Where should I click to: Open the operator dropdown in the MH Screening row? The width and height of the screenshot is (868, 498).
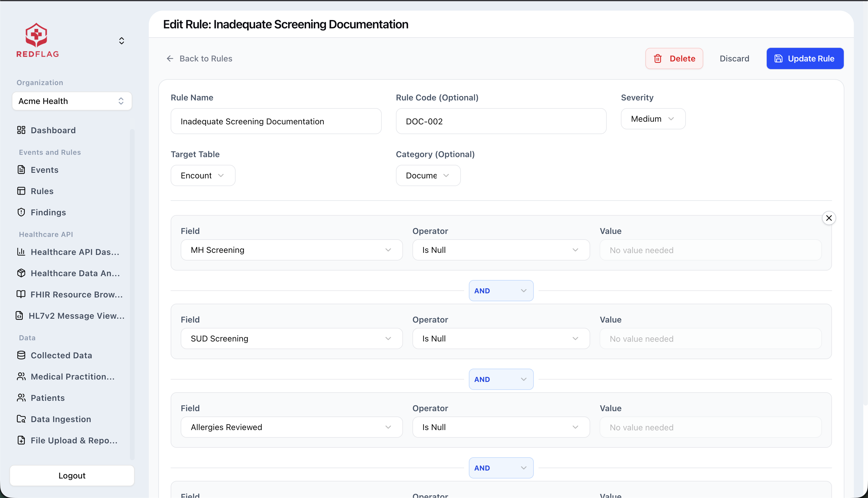501,250
